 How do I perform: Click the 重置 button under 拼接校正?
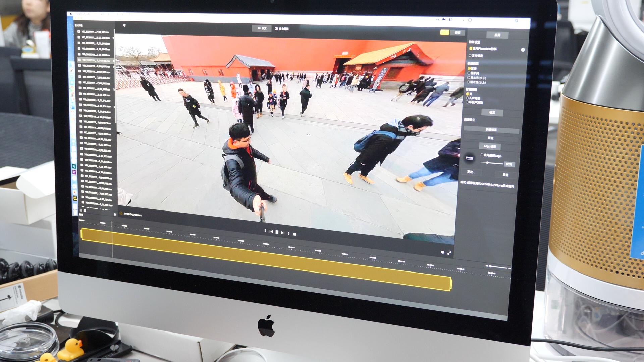491,138
